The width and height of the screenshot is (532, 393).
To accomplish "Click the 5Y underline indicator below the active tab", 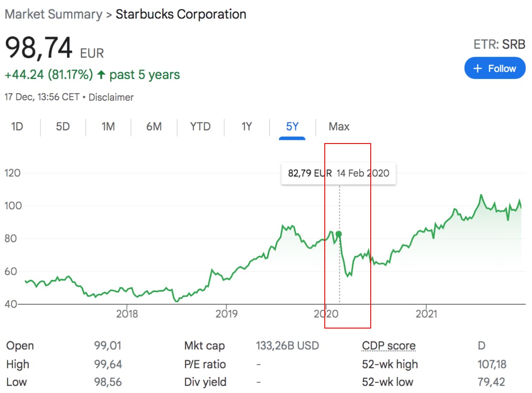I will pos(292,137).
